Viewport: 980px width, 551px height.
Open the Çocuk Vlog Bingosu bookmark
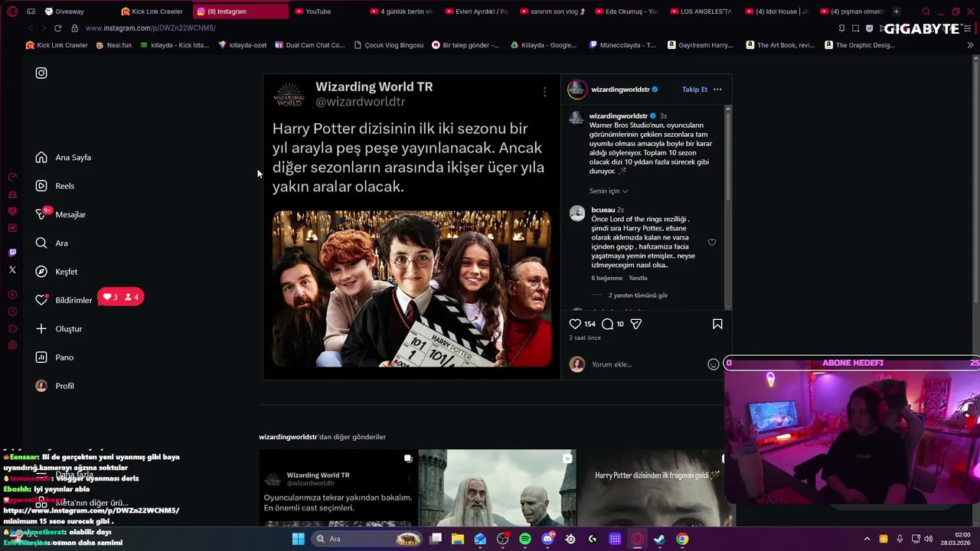coord(388,45)
